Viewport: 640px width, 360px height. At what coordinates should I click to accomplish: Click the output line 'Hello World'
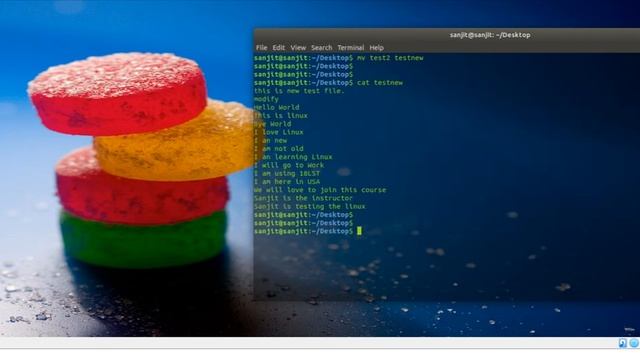coord(277,107)
